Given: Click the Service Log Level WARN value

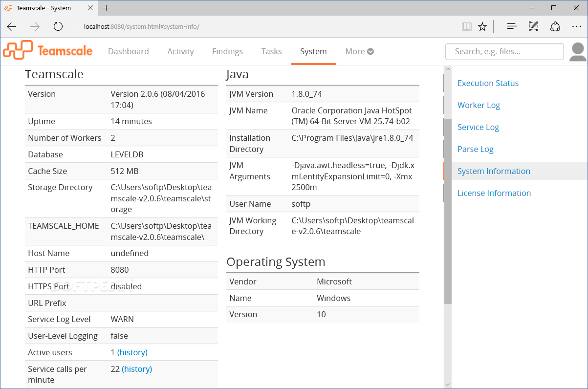Looking at the screenshot, I should tap(122, 319).
